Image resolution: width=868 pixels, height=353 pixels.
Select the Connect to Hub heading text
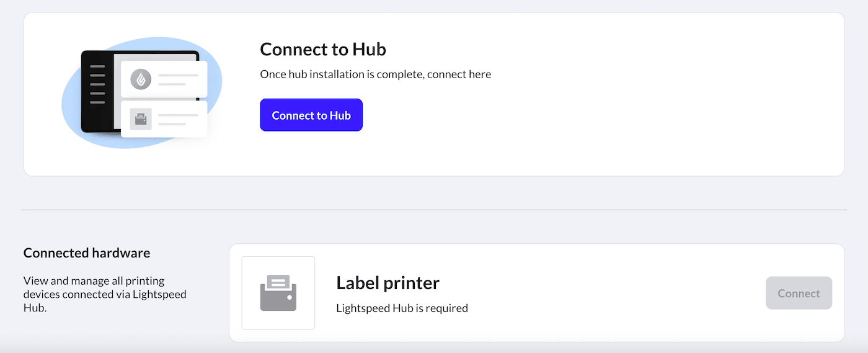[323, 49]
